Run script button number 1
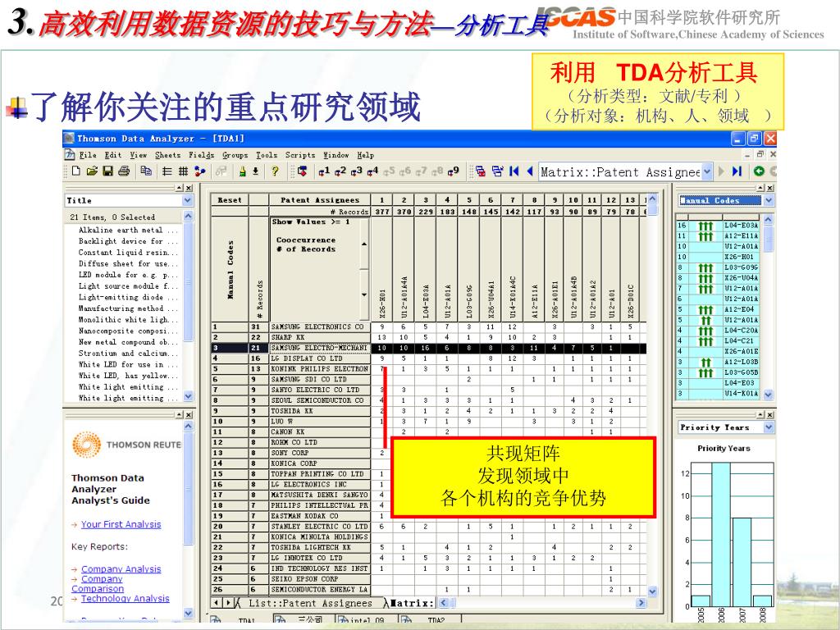 click(x=323, y=171)
